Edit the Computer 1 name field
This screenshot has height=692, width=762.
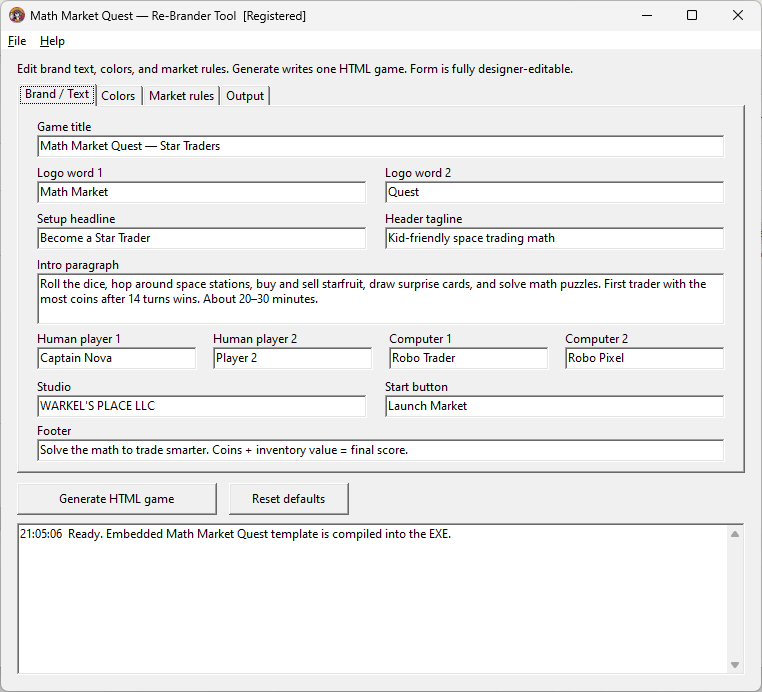tap(468, 358)
